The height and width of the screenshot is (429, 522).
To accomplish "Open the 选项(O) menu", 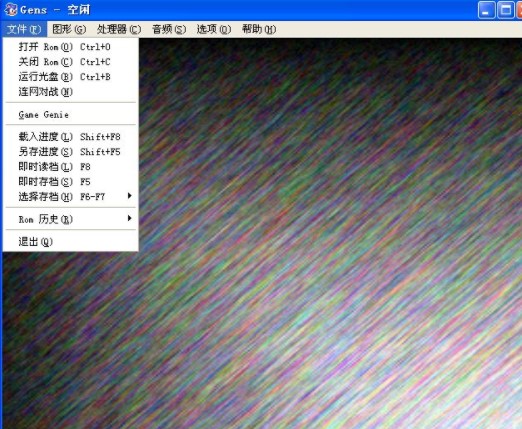I will pyautogui.click(x=214, y=29).
